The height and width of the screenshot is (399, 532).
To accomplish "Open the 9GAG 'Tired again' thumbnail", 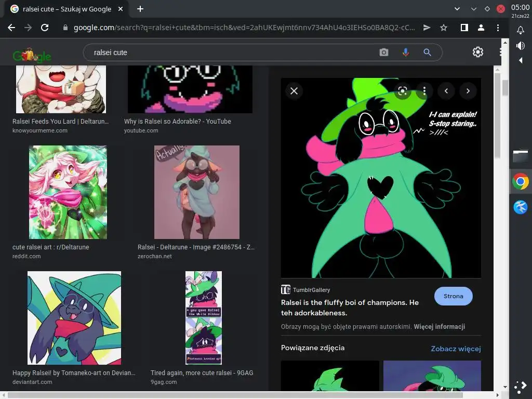I will tap(204, 318).
